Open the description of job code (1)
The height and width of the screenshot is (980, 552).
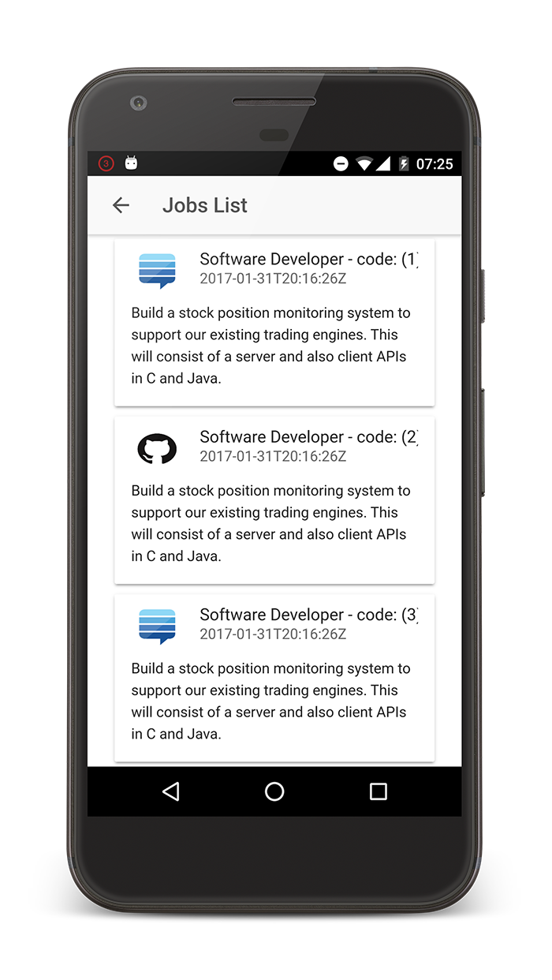coord(270,346)
